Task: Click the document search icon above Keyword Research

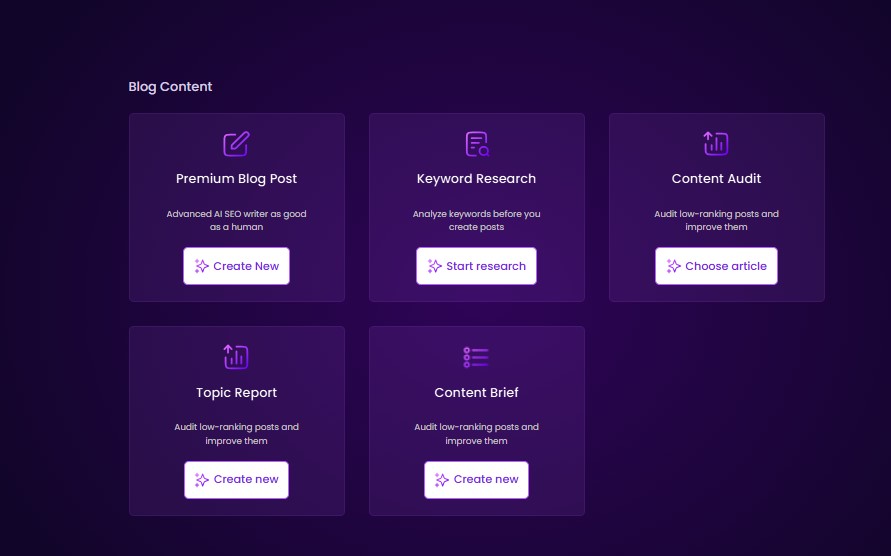Action: pos(477,144)
